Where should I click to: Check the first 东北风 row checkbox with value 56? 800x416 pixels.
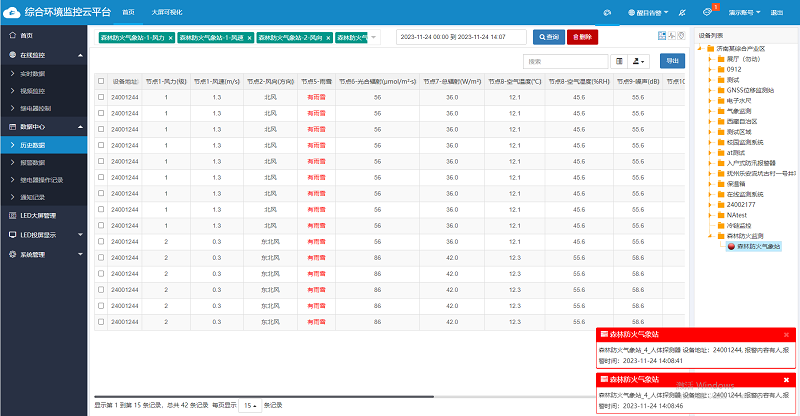(x=101, y=241)
